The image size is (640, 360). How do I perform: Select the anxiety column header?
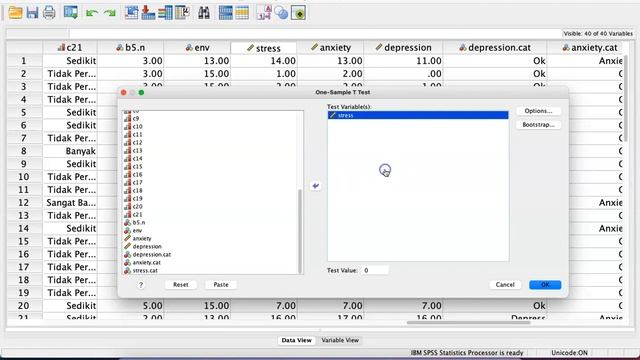click(x=330, y=48)
